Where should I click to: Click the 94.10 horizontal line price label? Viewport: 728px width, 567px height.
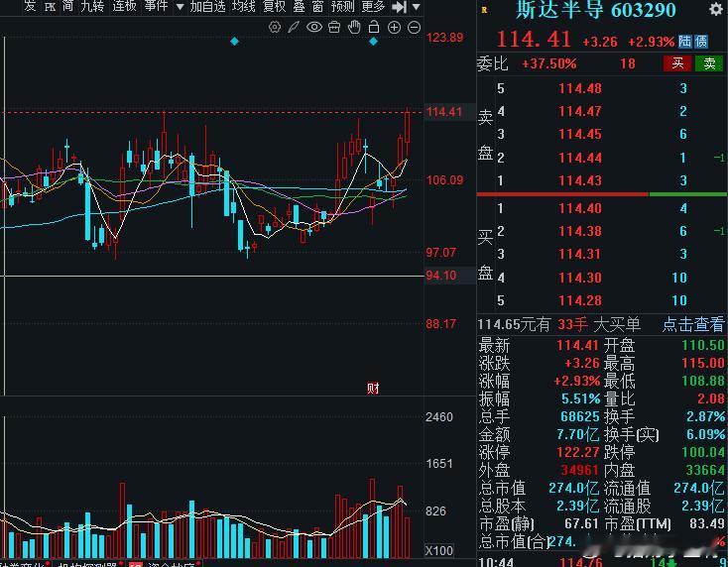click(441, 276)
